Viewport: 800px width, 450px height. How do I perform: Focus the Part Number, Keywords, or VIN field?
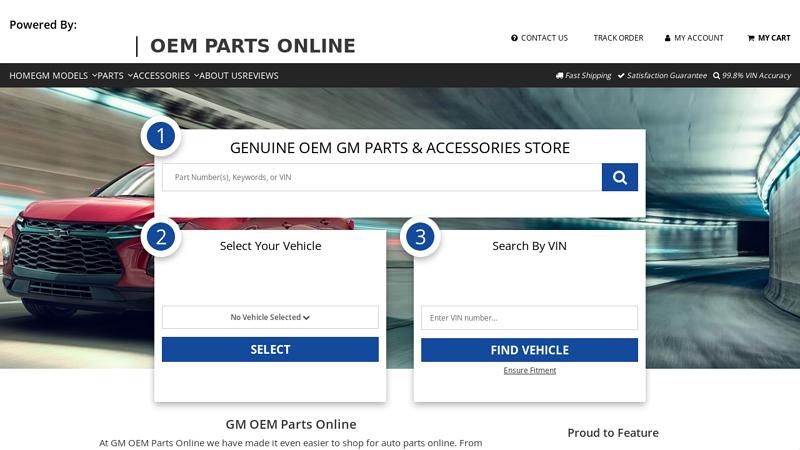pyautogui.click(x=382, y=177)
